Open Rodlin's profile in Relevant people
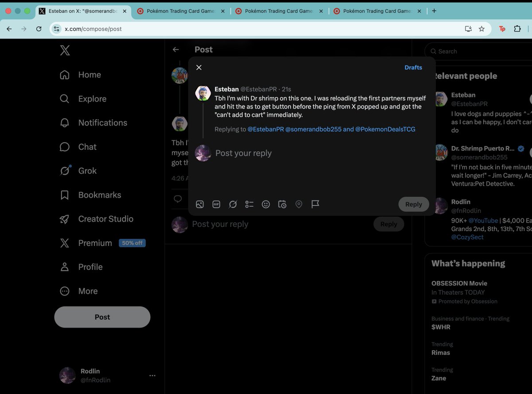 [x=461, y=202]
